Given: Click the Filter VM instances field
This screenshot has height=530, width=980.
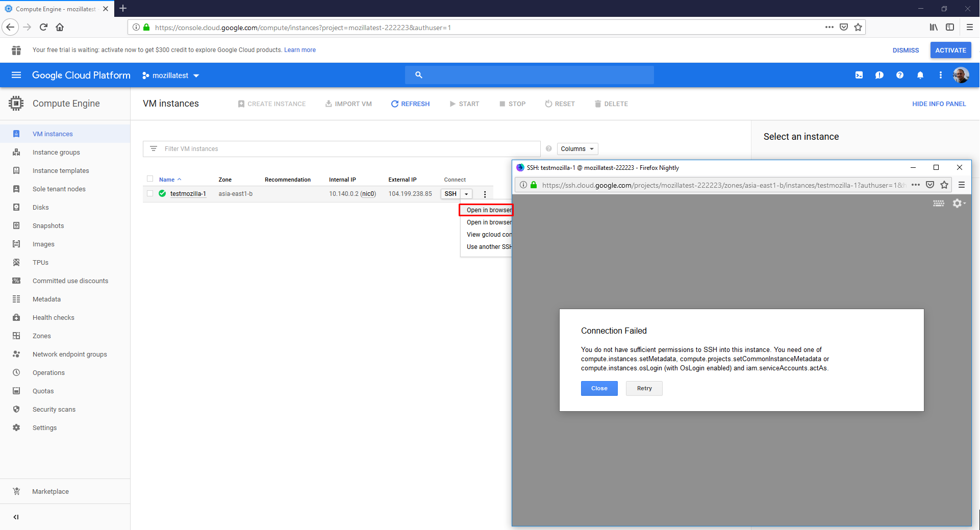Looking at the screenshot, I should [x=342, y=149].
